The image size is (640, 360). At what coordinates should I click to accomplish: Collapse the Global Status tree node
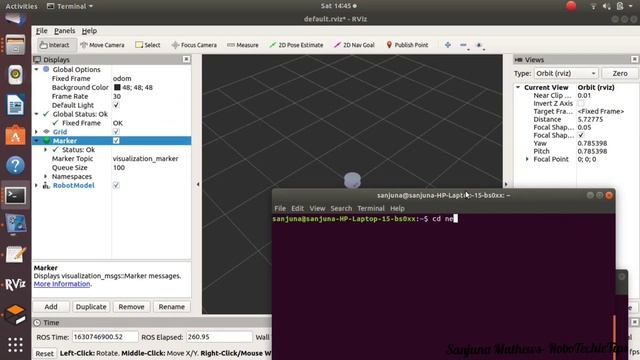36,114
